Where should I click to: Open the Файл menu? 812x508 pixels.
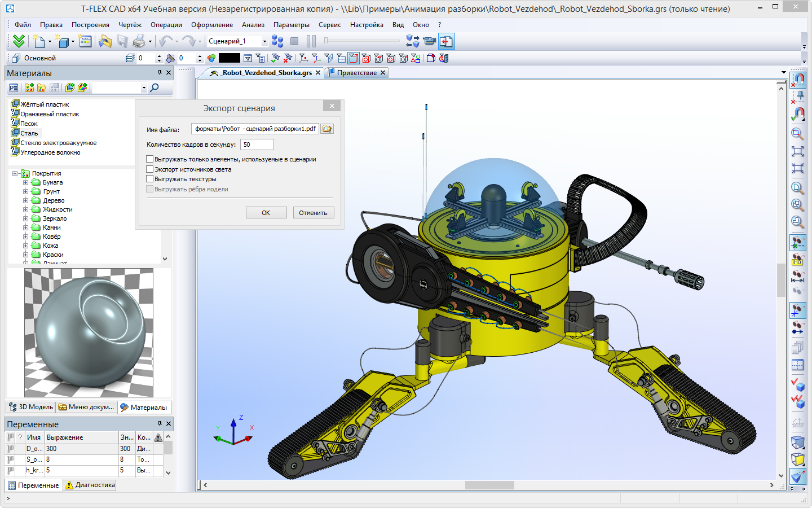pos(23,25)
